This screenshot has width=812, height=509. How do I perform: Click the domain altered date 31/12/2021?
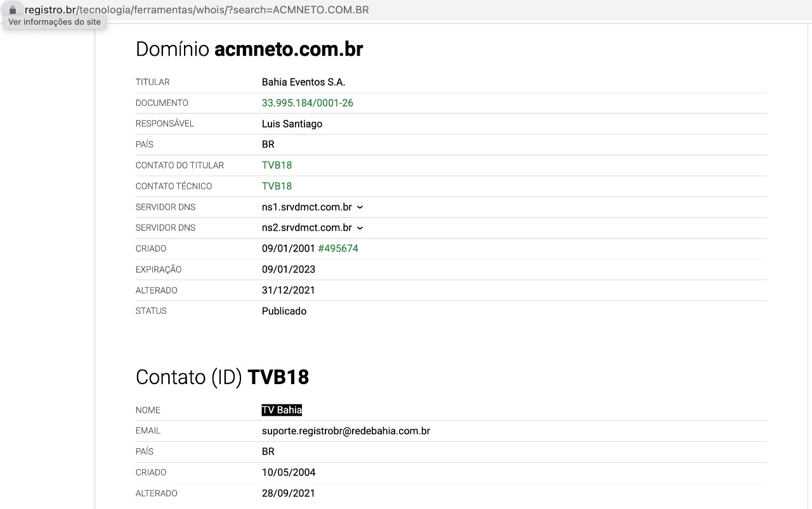[x=288, y=290]
